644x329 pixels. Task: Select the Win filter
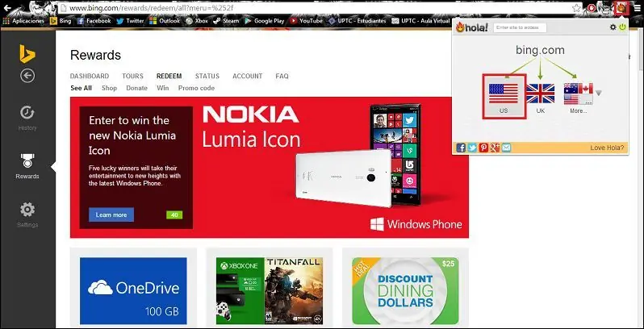click(163, 88)
